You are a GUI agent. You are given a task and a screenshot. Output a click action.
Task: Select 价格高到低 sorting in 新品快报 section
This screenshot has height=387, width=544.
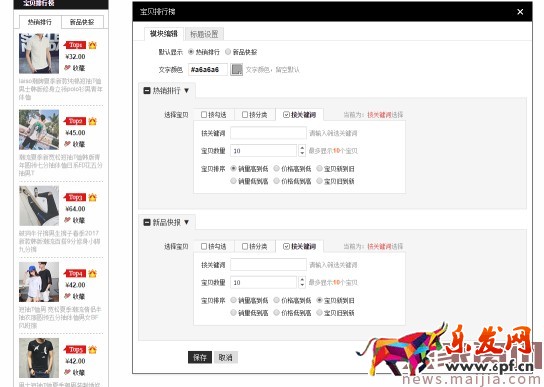click(277, 300)
